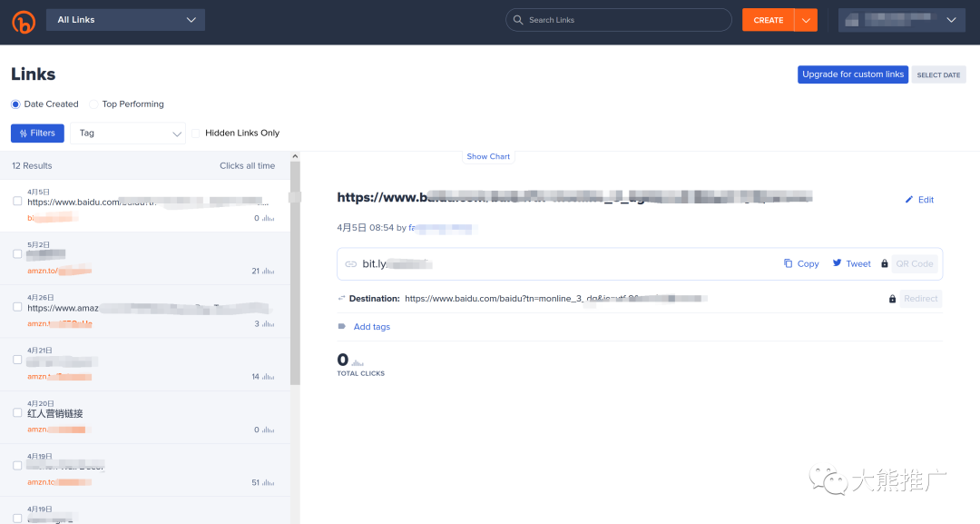980x524 pixels.
Task: Tick the checkbox for 红人营销链接
Action: pyautogui.click(x=17, y=412)
